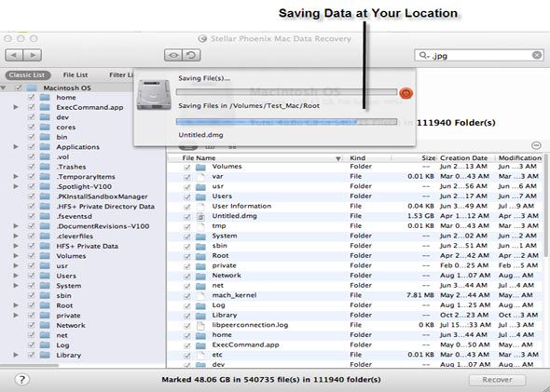Click the Network folder icon in file list
The image size is (550, 392).
[x=200, y=276]
